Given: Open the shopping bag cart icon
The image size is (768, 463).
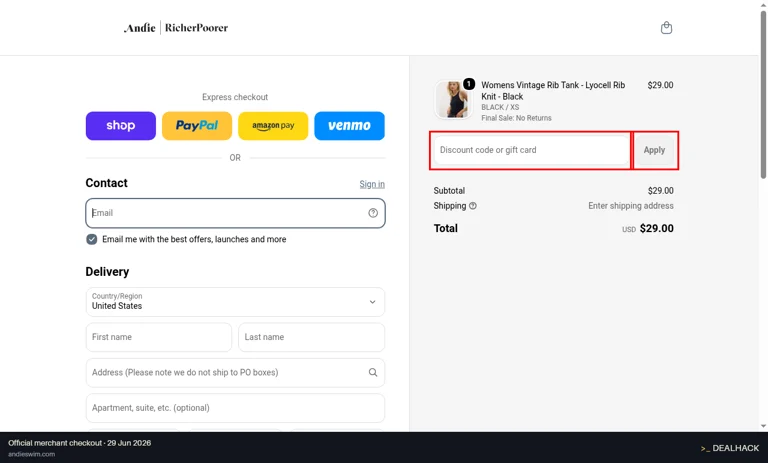Looking at the screenshot, I should tap(666, 28).
